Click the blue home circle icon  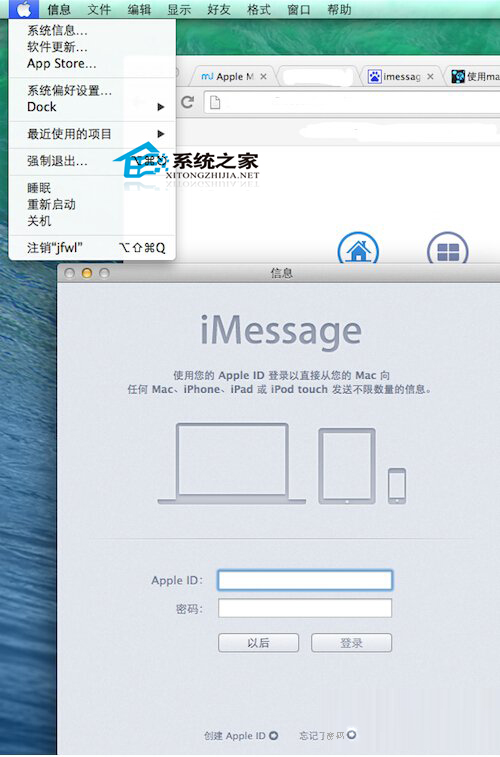tap(358, 250)
